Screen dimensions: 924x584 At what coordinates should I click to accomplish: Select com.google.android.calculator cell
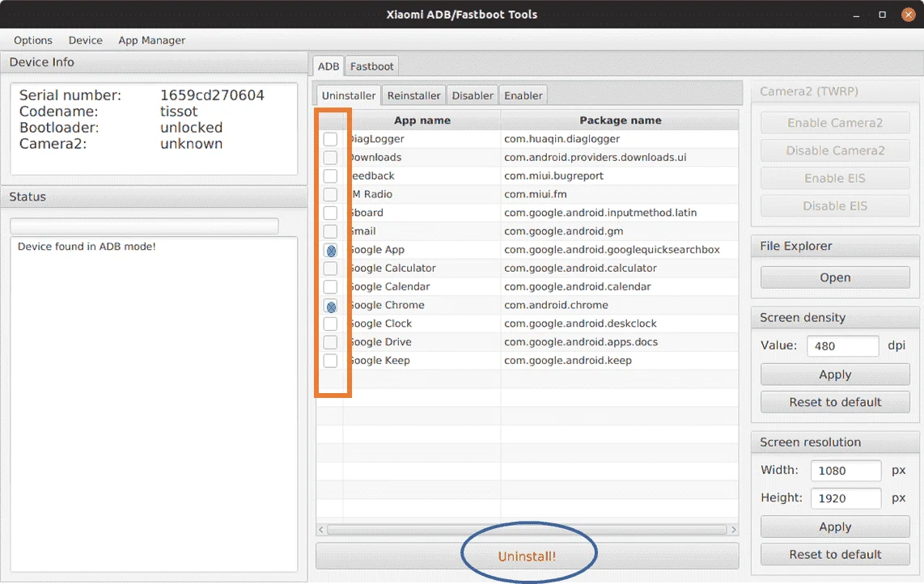click(619, 268)
